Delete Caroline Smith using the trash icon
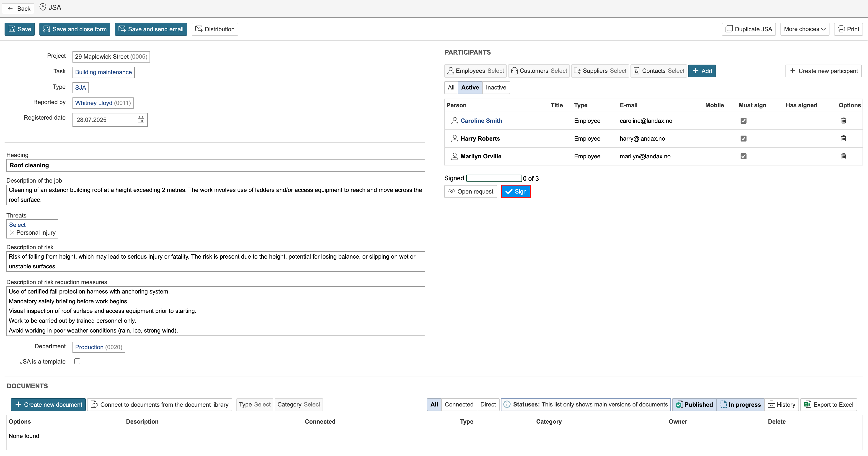Viewport: 868px width, 456px height. click(x=843, y=121)
